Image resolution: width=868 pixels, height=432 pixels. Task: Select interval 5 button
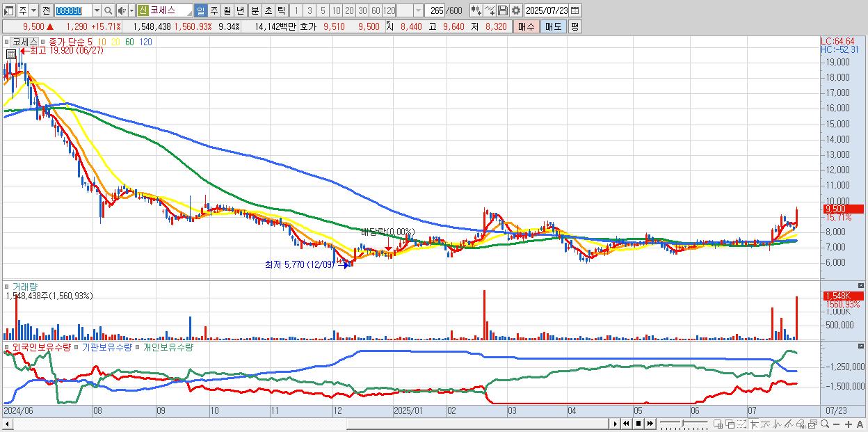coord(323,10)
